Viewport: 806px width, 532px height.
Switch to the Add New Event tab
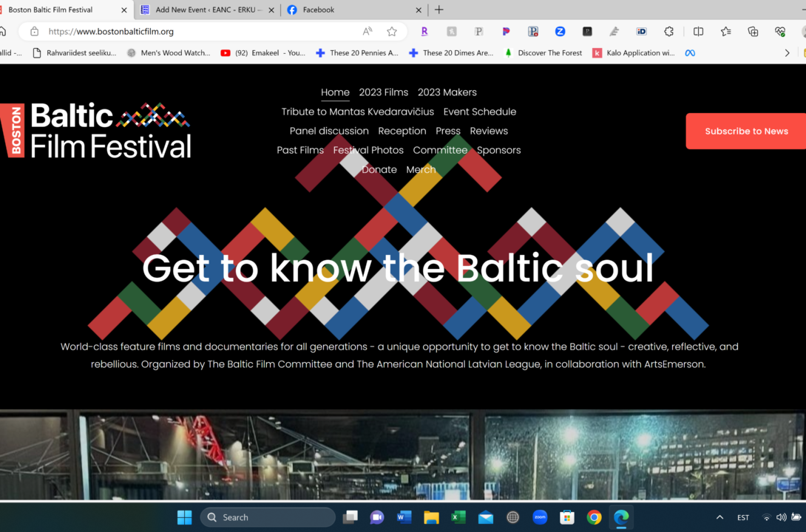207,10
